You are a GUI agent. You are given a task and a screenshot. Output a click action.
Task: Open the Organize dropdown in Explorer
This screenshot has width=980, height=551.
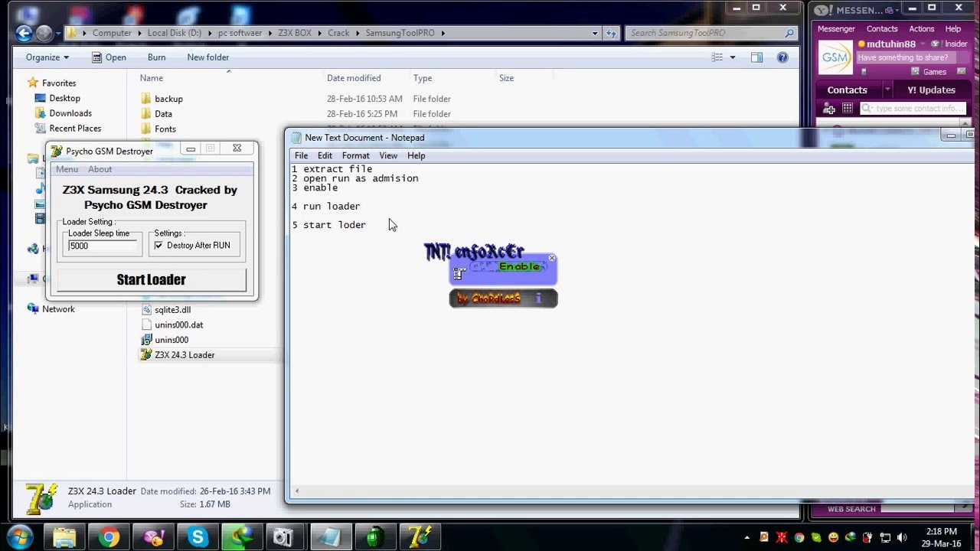(47, 57)
